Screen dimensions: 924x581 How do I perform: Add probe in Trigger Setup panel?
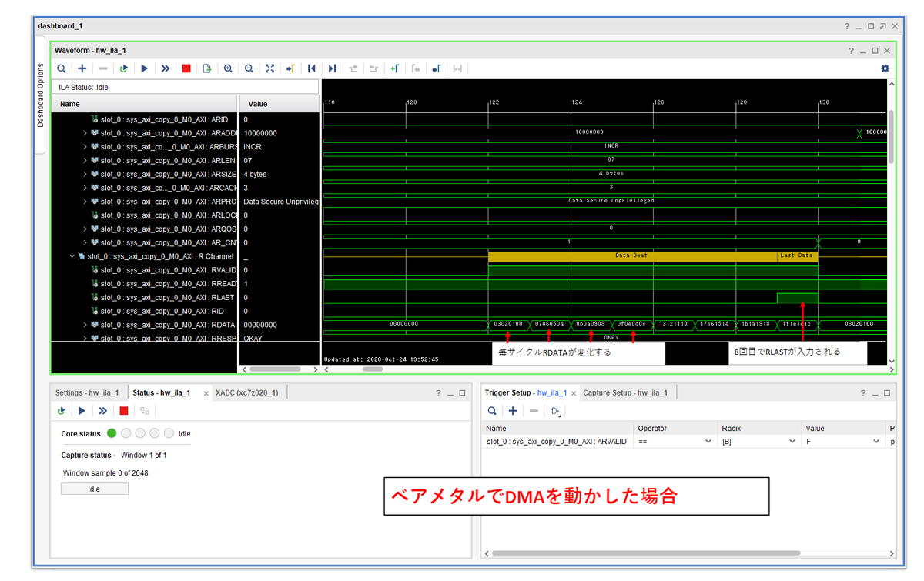pyautogui.click(x=513, y=411)
